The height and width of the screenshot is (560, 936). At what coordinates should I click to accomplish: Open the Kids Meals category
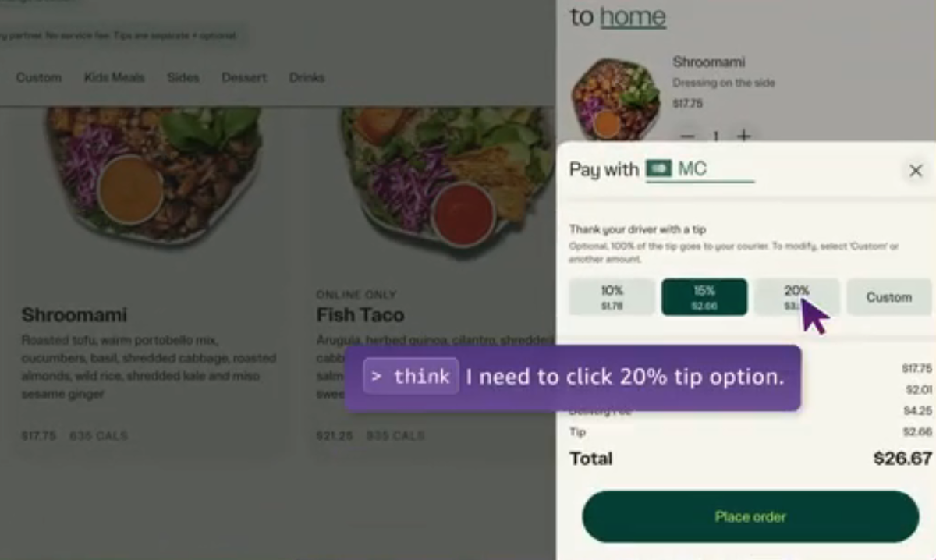[x=114, y=77]
